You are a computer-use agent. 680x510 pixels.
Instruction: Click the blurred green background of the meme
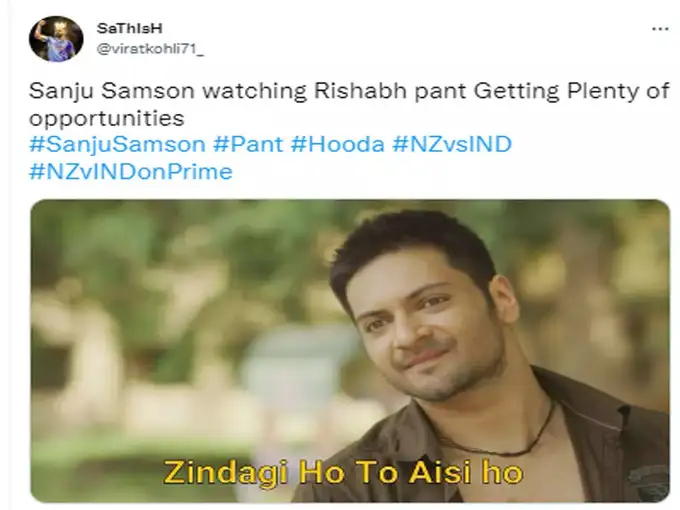point(173,325)
